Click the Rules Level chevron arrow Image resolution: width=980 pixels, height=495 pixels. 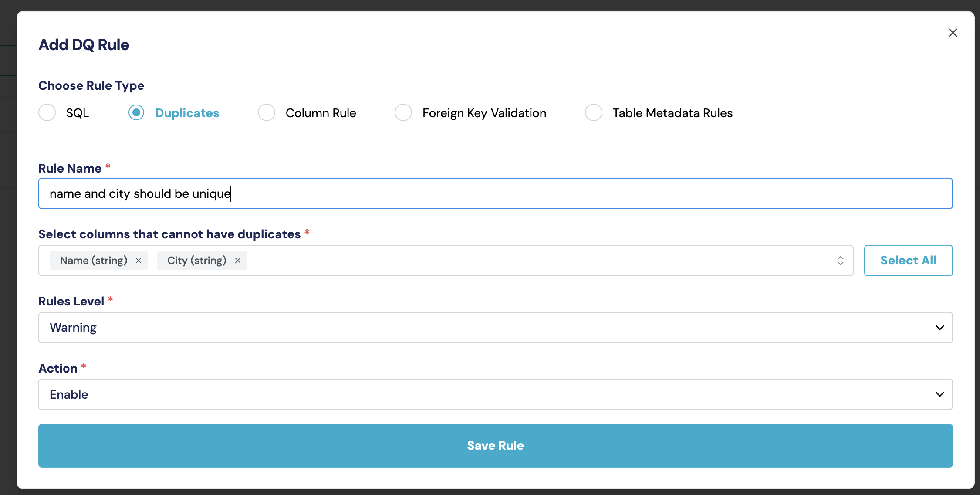point(939,328)
